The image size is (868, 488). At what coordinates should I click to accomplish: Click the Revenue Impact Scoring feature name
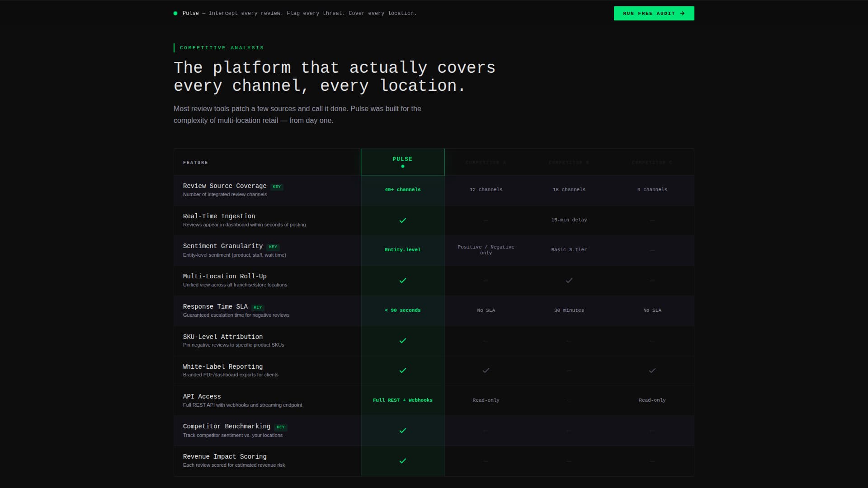click(x=225, y=457)
